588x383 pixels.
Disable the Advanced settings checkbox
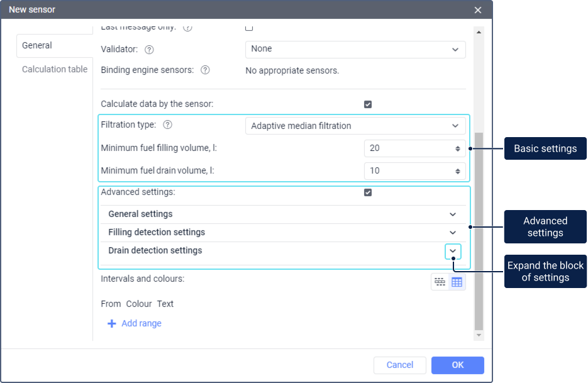[368, 192]
